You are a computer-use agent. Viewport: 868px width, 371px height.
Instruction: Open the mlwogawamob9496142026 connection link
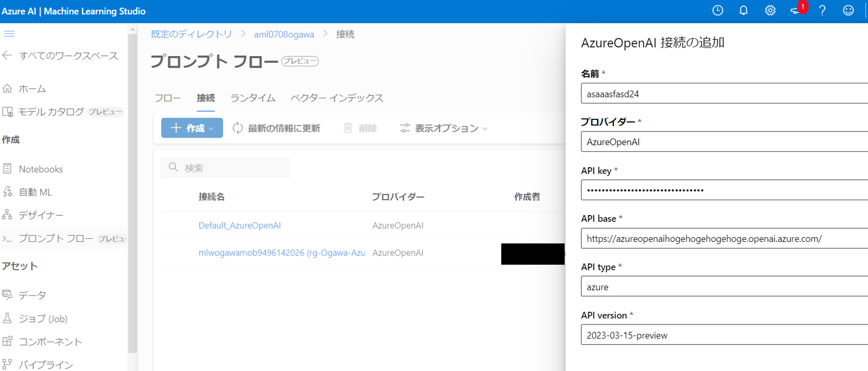(282, 253)
